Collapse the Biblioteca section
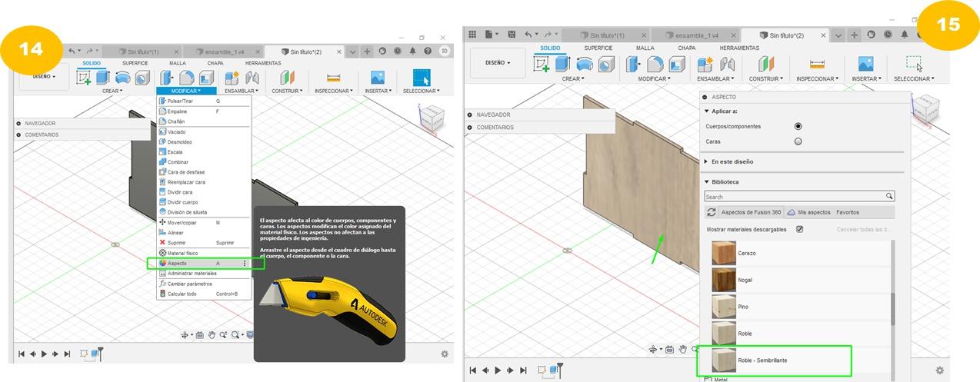980x382 pixels. pyautogui.click(x=707, y=182)
